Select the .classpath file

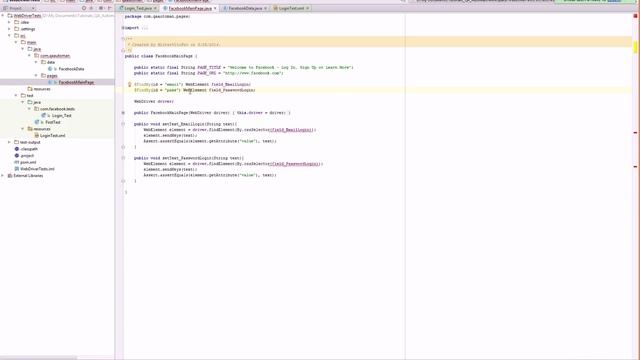28,149
